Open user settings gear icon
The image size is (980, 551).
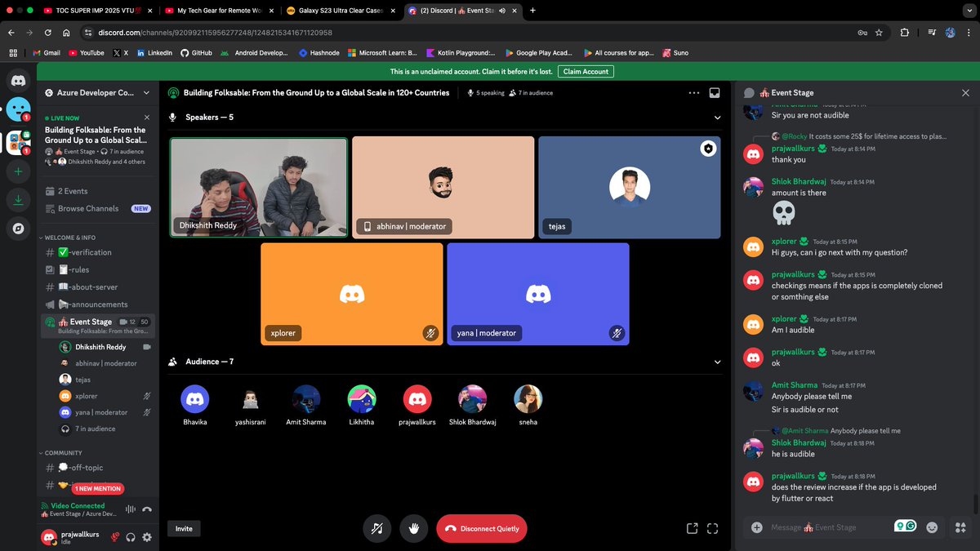coord(147,537)
